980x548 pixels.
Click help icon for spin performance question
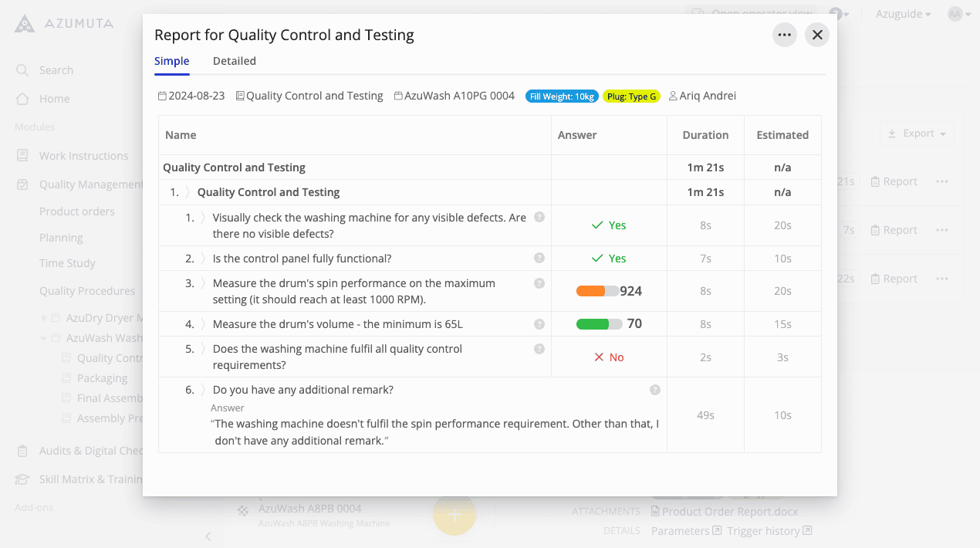pos(539,283)
